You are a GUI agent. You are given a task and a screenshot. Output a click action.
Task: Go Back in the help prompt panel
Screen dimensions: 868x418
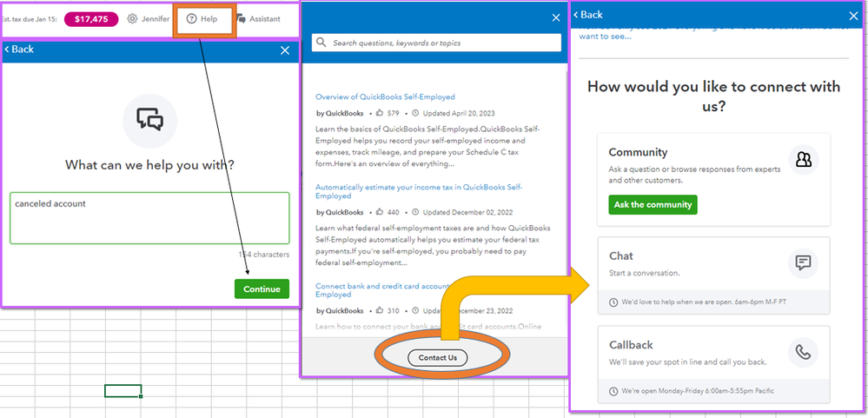(x=19, y=50)
